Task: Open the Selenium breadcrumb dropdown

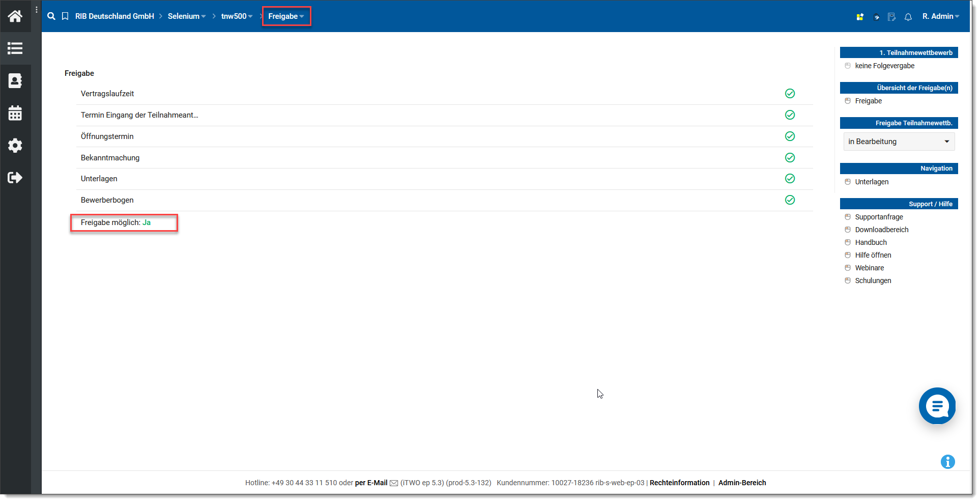Action: pyautogui.click(x=187, y=16)
